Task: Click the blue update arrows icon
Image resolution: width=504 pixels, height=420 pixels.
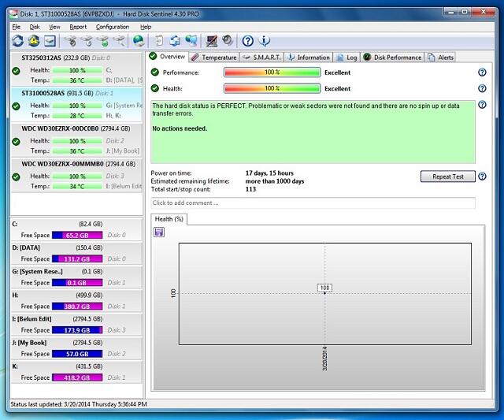Action: point(175,41)
